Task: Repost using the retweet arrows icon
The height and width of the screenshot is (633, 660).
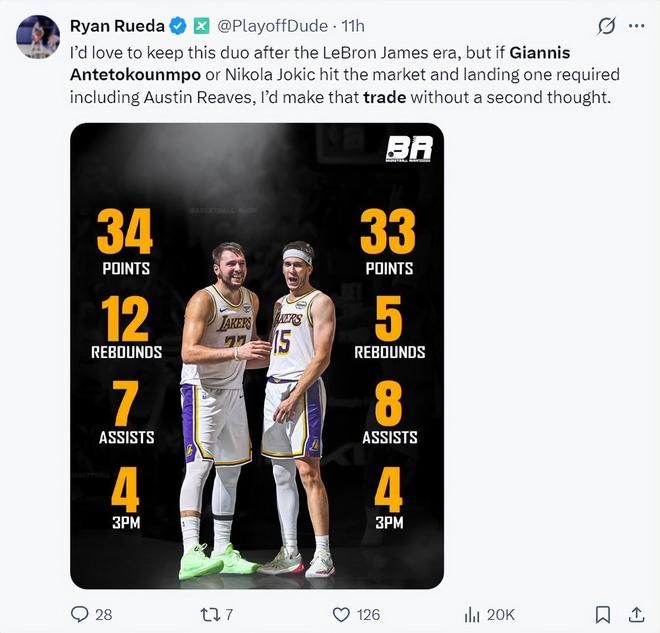Action: [208, 614]
